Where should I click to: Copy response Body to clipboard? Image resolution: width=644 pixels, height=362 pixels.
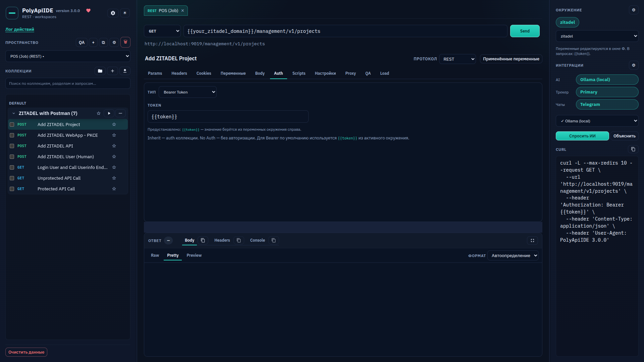click(203, 240)
